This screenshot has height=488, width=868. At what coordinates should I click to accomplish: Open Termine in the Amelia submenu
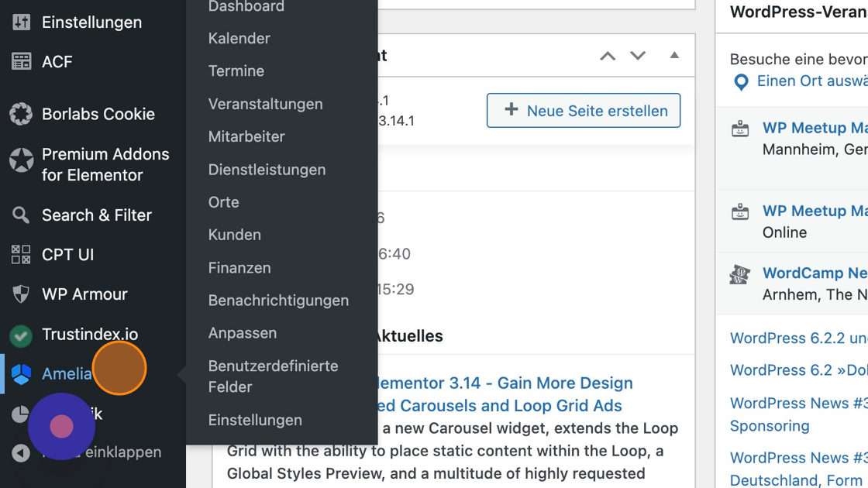[x=236, y=70]
